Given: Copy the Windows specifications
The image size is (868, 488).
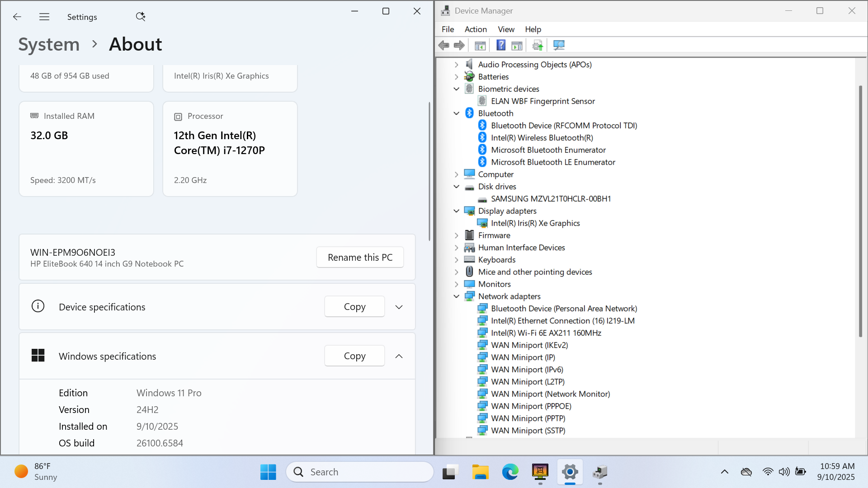Looking at the screenshot, I should 354,357.
